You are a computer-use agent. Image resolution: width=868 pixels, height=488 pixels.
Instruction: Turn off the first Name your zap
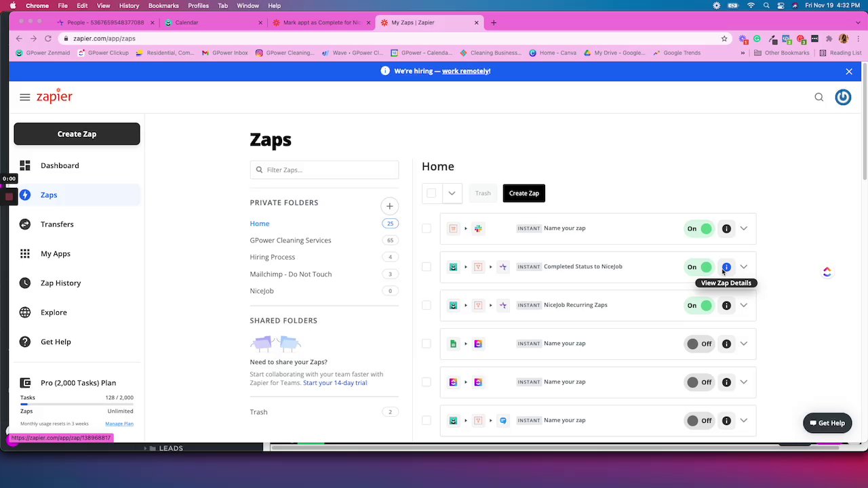(698, 229)
